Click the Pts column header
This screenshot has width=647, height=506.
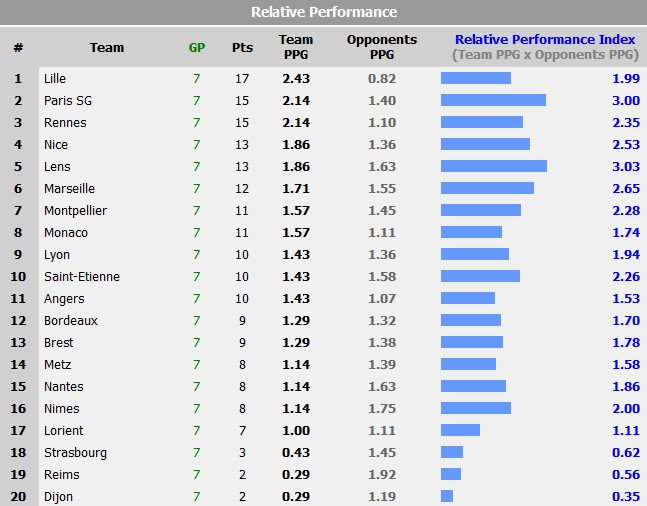pos(242,47)
